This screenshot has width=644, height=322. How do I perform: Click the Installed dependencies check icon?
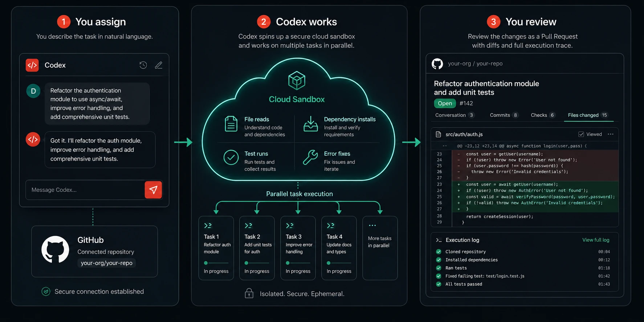coord(439,260)
